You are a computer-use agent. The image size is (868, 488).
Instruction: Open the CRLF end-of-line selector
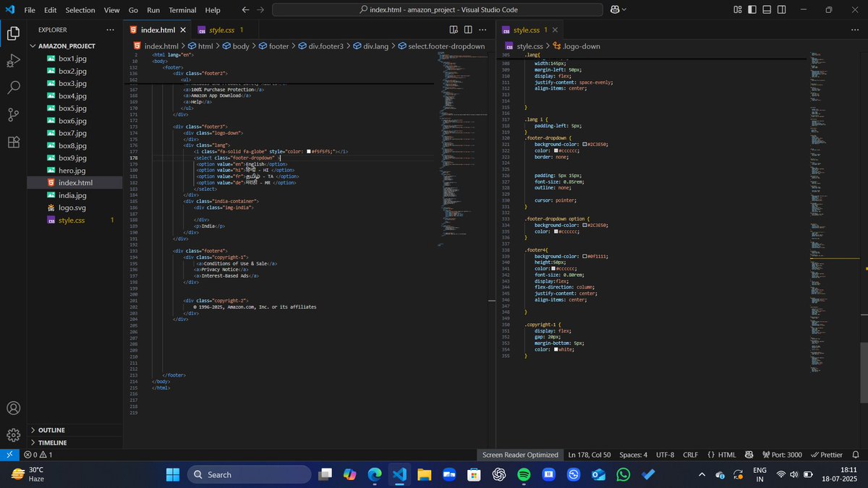[x=690, y=455]
